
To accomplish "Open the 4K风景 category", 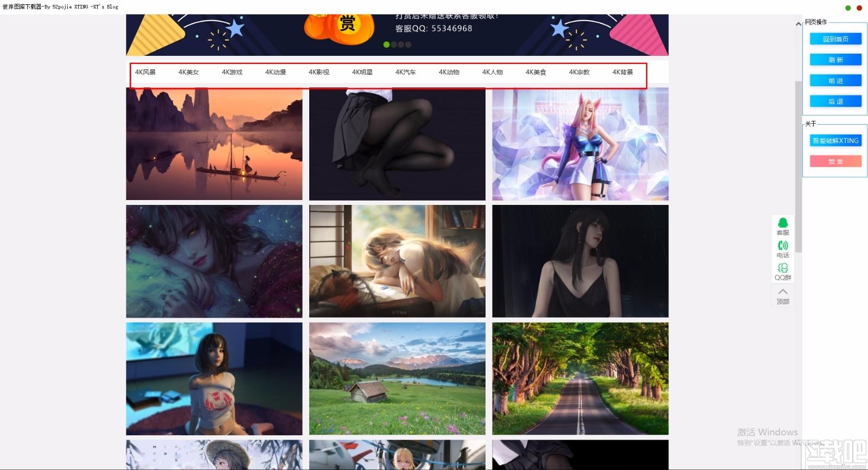I will point(145,72).
